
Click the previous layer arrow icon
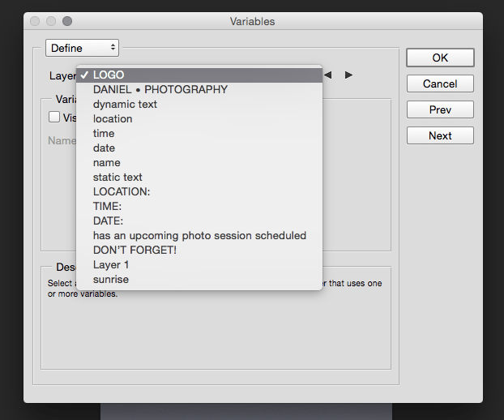pyautogui.click(x=328, y=75)
